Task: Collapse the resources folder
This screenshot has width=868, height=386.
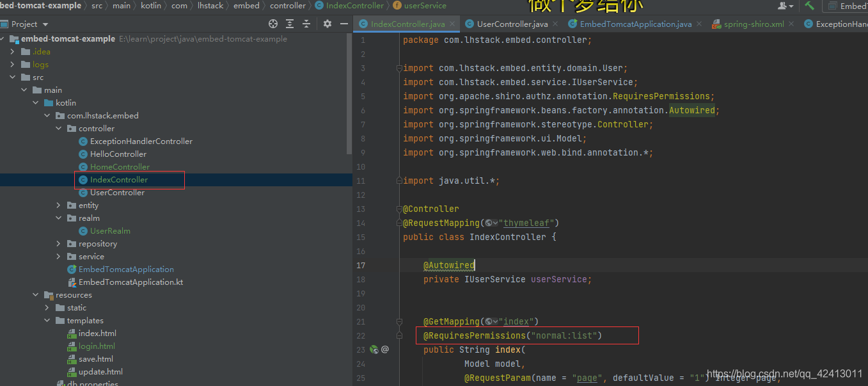Action: (35, 295)
